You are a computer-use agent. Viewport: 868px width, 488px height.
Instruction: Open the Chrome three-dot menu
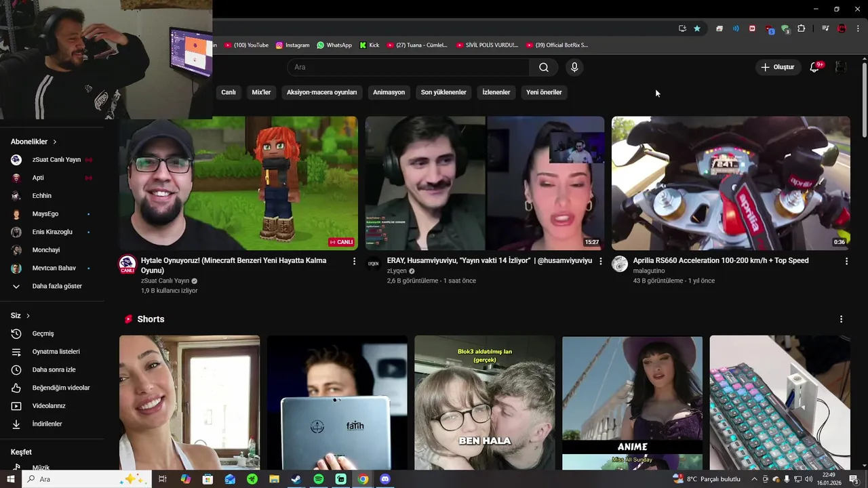(x=858, y=28)
